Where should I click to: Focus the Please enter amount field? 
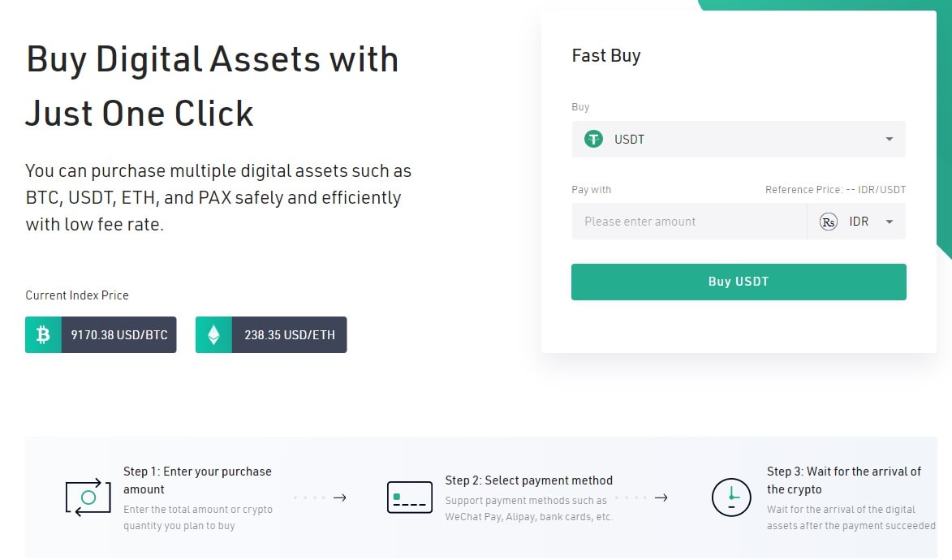(x=689, y=222)
